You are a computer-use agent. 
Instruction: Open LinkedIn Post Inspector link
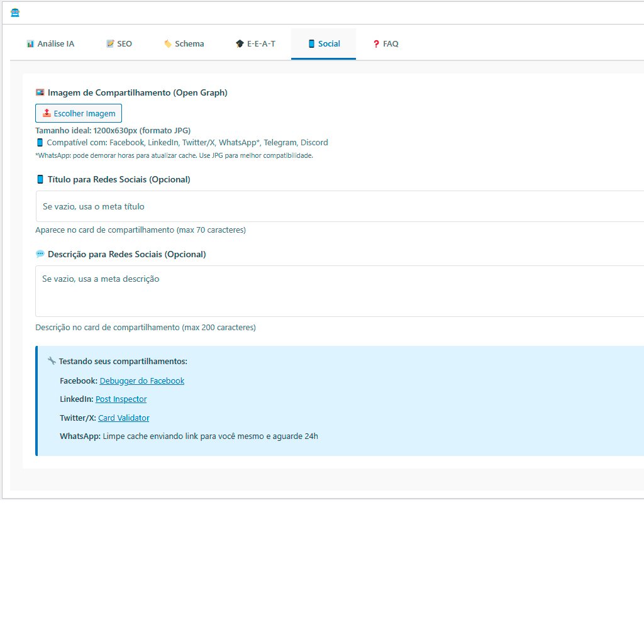121,399
